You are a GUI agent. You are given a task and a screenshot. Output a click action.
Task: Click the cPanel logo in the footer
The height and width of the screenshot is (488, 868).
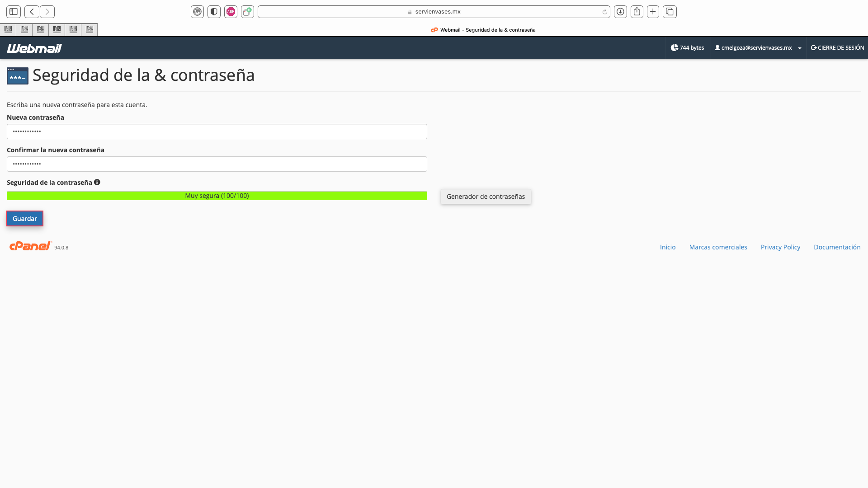(x=30, y=246)
